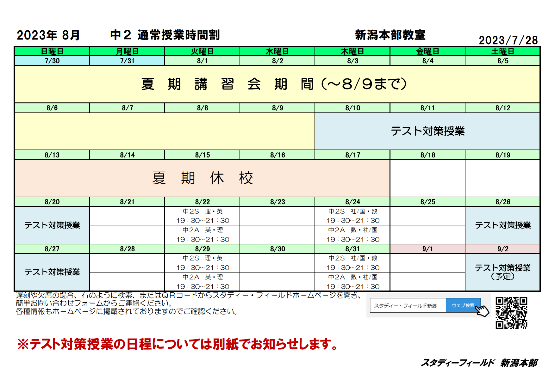Click the 8/22 date cell
Image resolution: width=555 pixels, height=392 pixels.
203,202
